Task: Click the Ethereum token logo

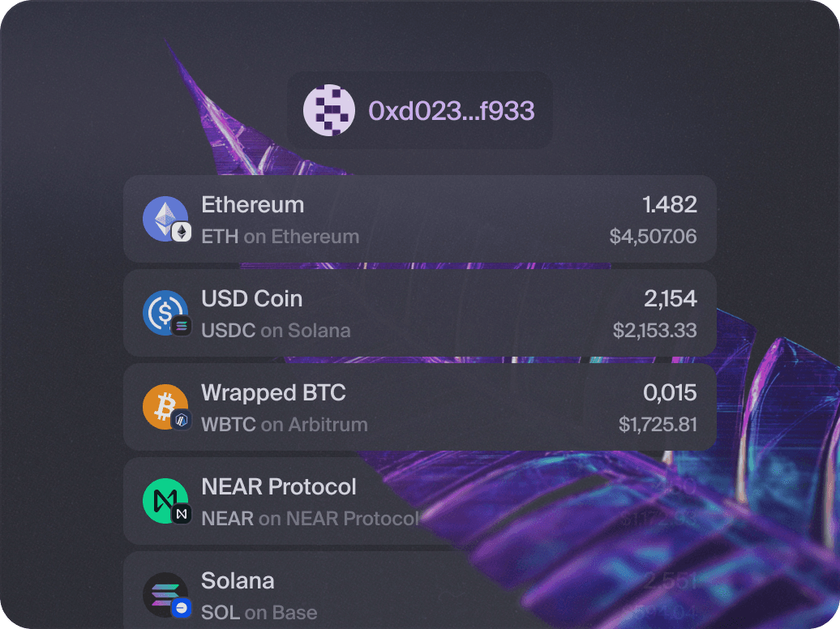Action: tap(165, 219)
